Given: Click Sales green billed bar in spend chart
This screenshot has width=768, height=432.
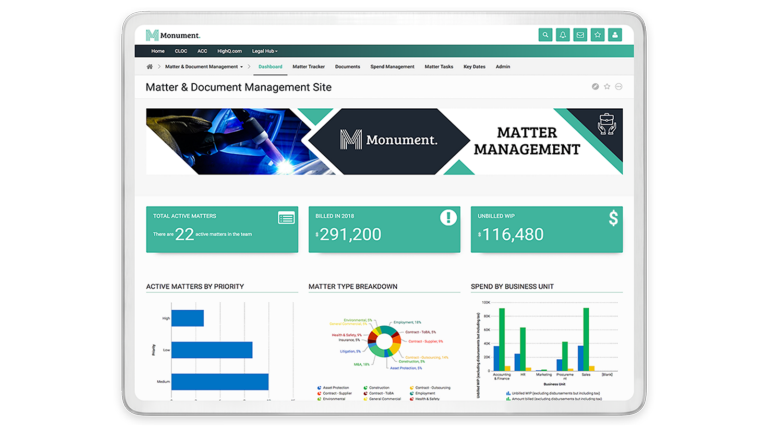Looking at the screenshot, I should (x=586, y=339).
